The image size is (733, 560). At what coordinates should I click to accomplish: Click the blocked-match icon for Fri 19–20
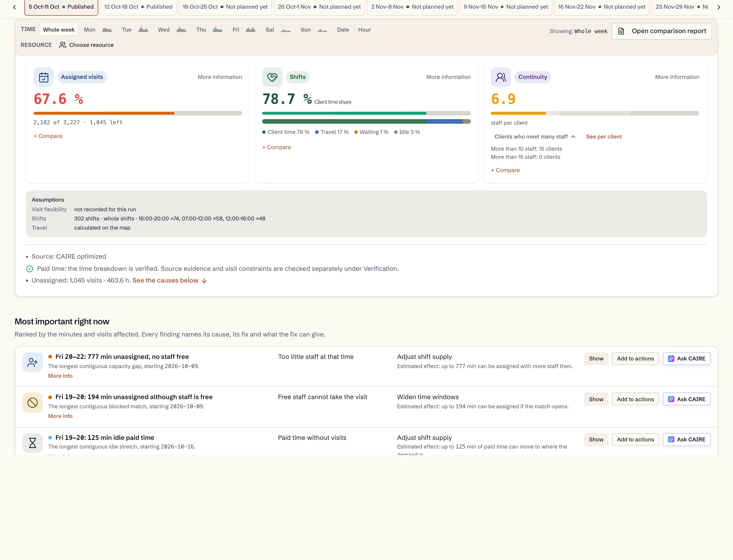(x=33, y=403)
